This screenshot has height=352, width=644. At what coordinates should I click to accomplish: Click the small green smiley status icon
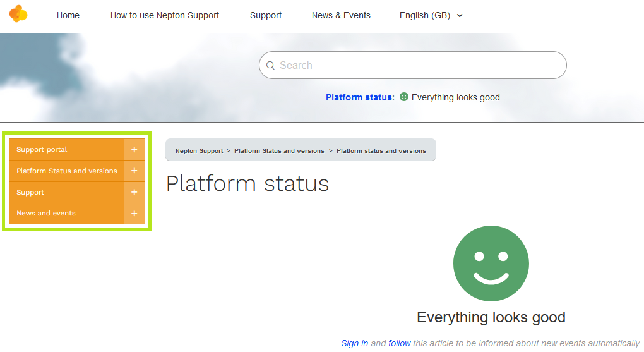click(404, 97)
